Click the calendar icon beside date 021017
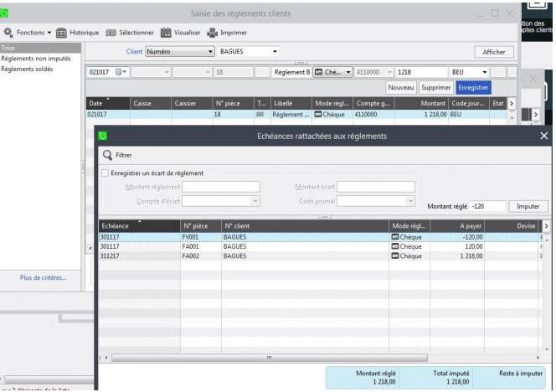The width and height of the screenshot is (556, 392). [x=119, y=72]
